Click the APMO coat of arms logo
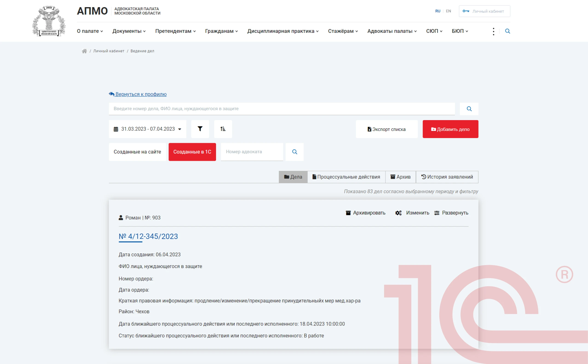Image resolution: width=588 pixels, height=364 pixels. (x=49, y=21)
